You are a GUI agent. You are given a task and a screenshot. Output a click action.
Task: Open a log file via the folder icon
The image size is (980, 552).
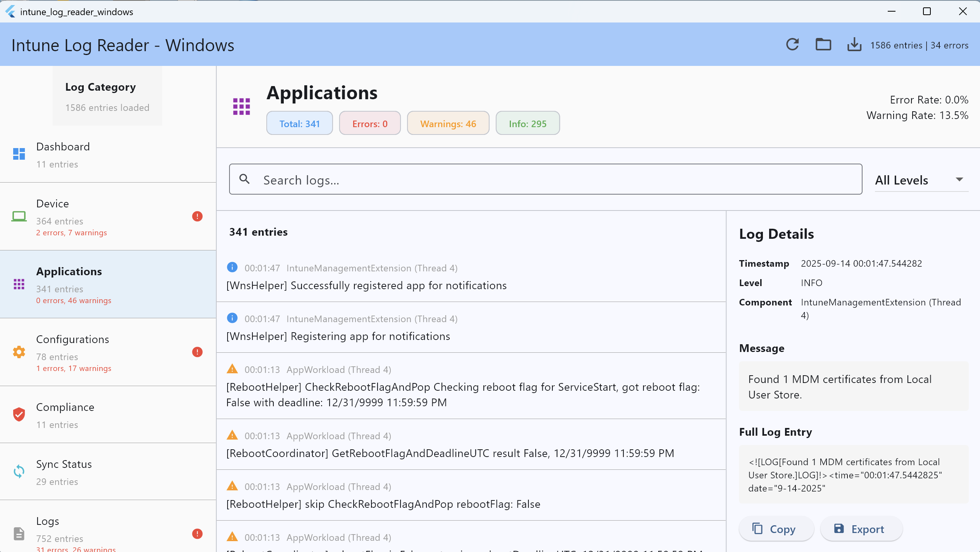click(x=823, y=45)
